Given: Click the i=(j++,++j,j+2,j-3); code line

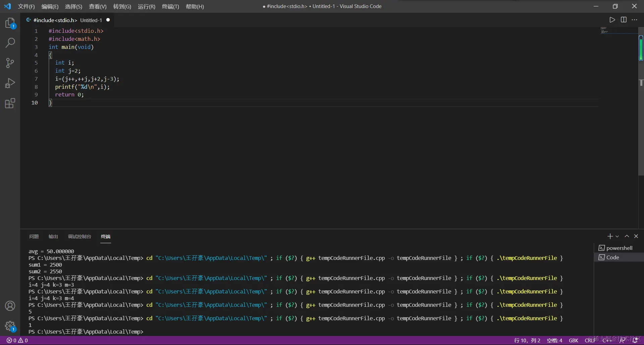Looking at the screenshot, I should [x=87, y=79].
